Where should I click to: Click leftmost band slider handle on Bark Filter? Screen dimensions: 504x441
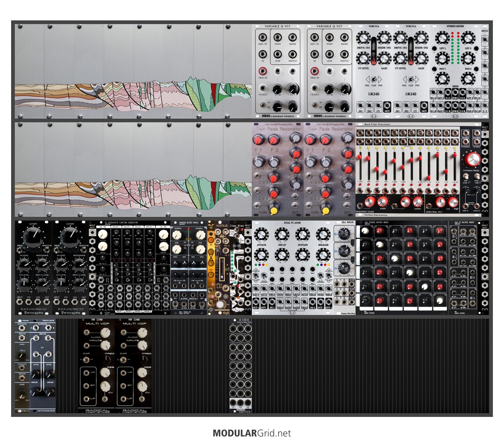tap(360, 157)
